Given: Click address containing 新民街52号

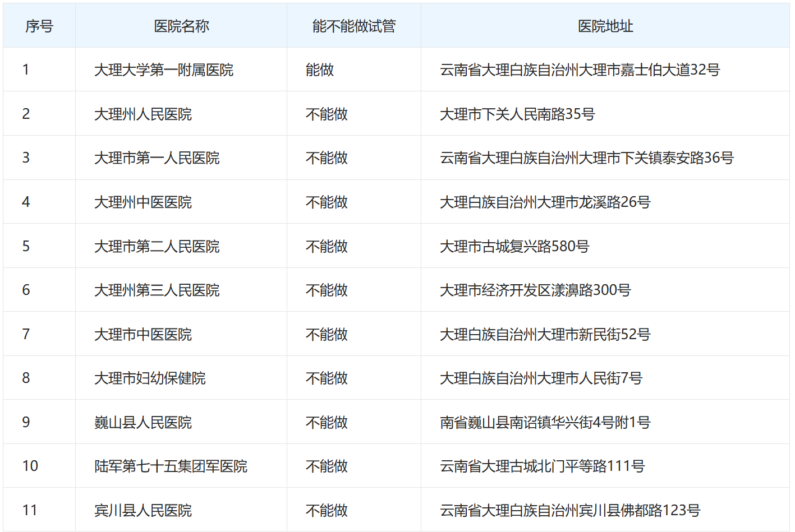Looking at the screenshot, I should click(x=545, y=334).
